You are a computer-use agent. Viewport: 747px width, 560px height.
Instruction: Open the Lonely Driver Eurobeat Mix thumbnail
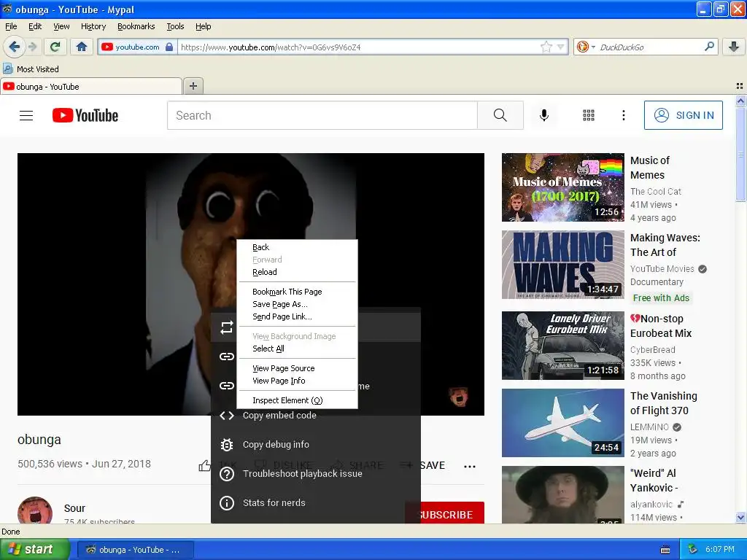(x=562, y=346)
